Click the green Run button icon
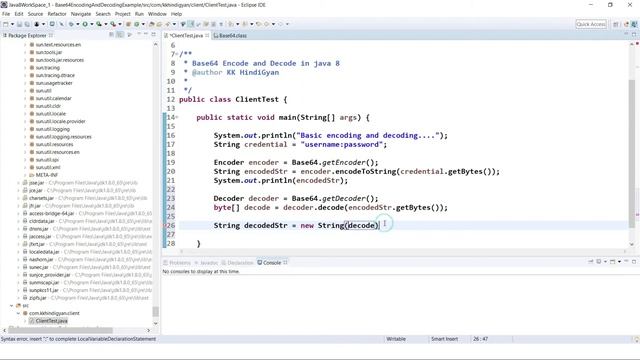 tap(85, 24)
